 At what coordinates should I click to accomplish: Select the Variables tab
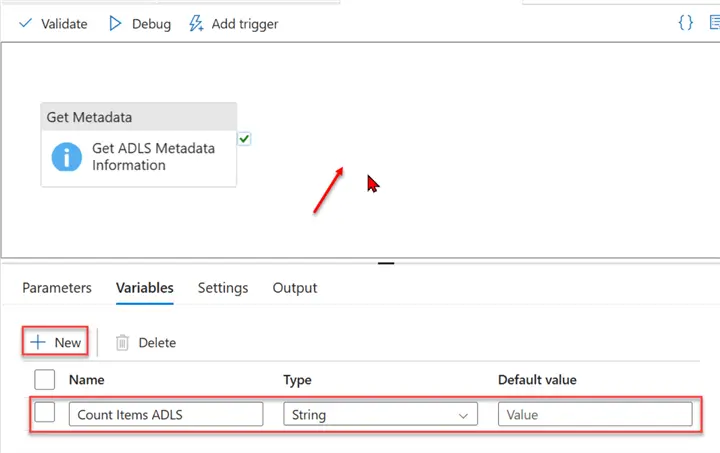pos(144,288)
